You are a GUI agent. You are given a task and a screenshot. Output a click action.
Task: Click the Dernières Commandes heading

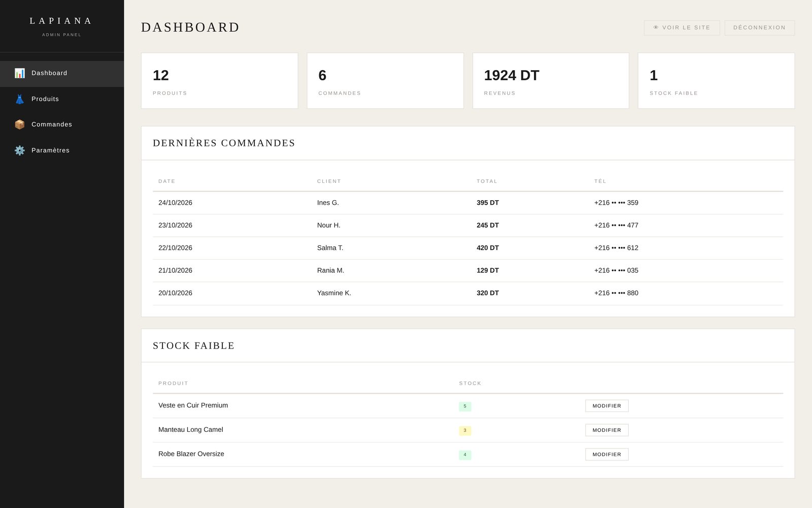pos(224,143)
